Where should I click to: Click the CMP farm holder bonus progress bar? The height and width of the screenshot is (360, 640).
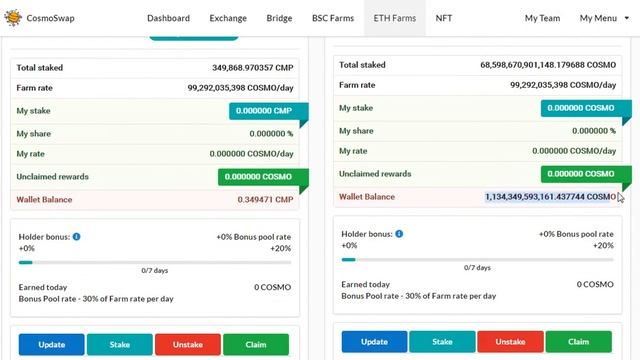tap(155, 262)
